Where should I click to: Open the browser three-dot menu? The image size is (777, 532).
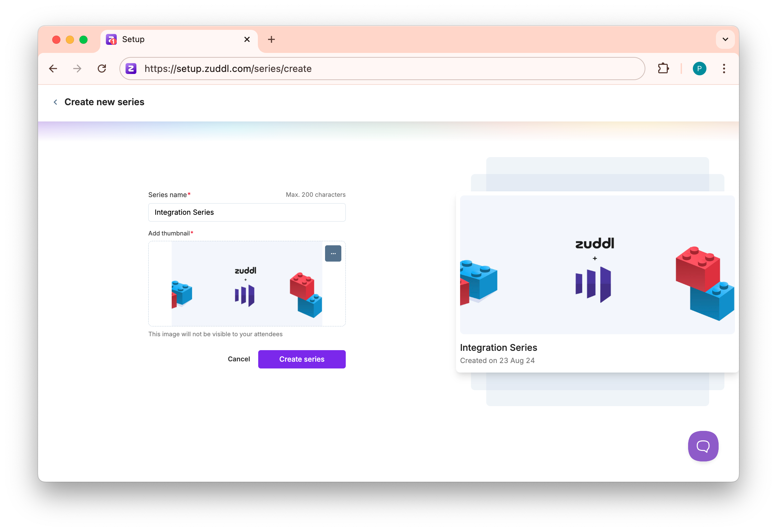click(724, 69)
